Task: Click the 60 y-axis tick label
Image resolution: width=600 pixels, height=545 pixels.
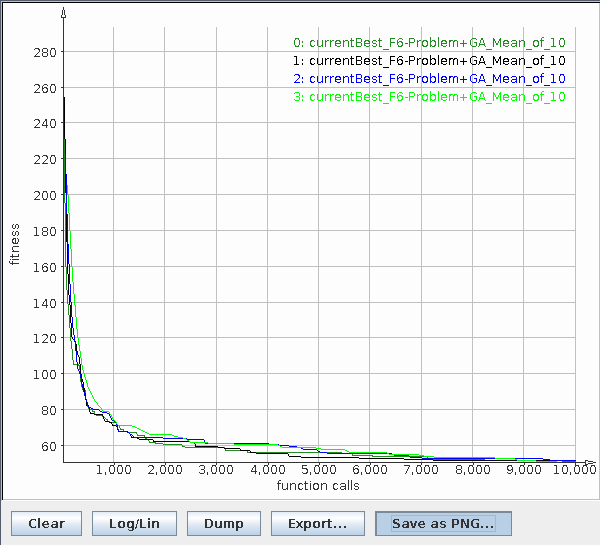Action: [x=50, y=446]
